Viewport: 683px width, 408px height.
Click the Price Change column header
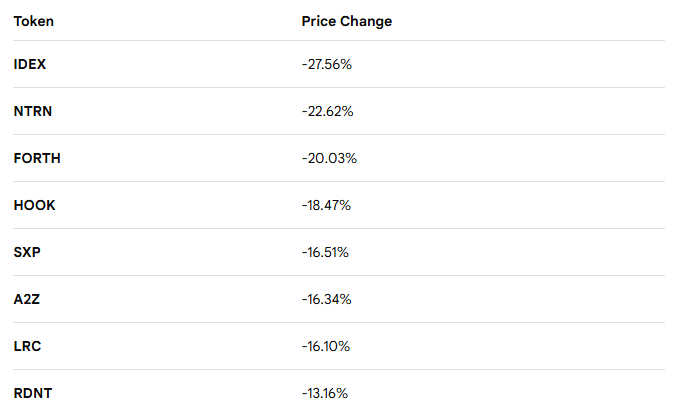click(x=346, y=21)
